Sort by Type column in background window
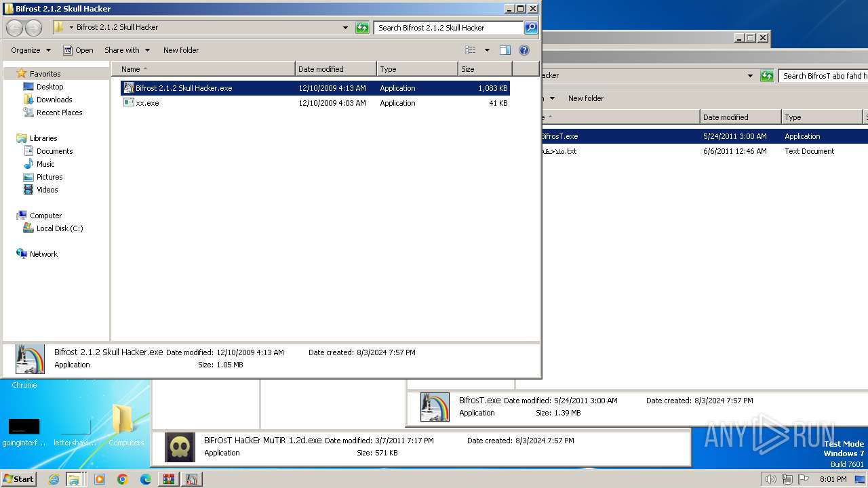Viewport: 868px width, 488px height. [x=822, y=117]
